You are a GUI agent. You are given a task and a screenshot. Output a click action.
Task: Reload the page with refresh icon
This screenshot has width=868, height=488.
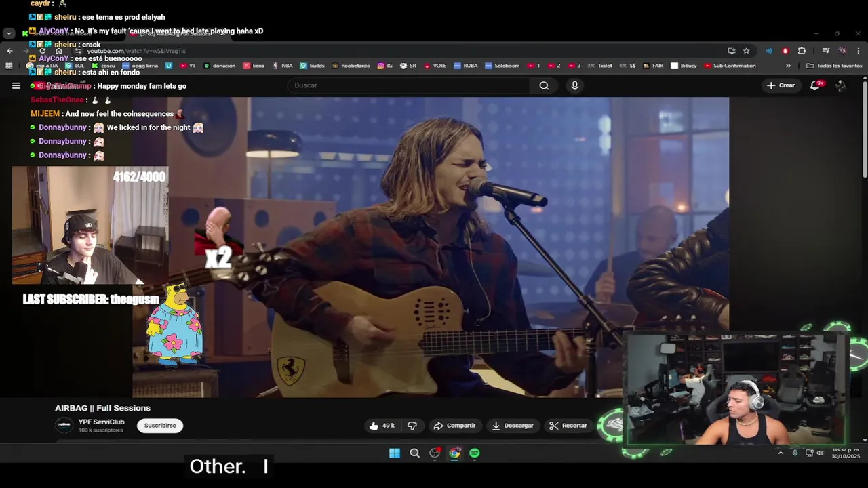[42, 51]
